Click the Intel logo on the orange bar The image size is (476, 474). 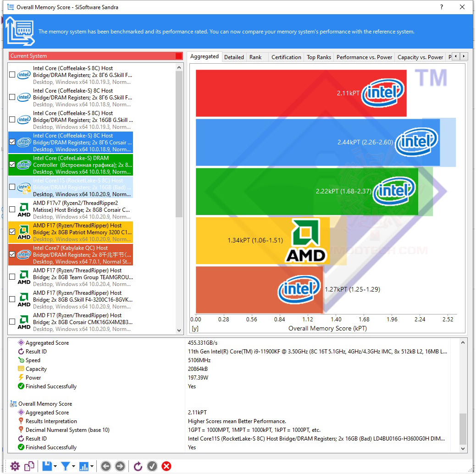point(299,289)
